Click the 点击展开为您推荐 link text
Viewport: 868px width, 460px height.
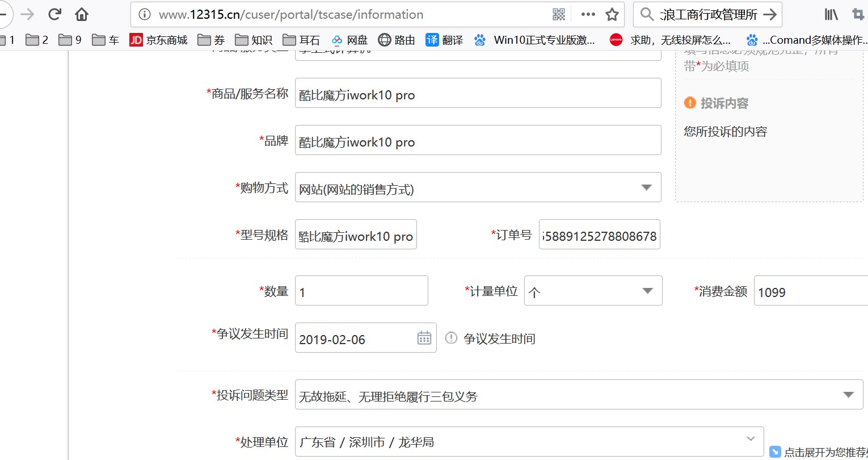coord(826,453)
